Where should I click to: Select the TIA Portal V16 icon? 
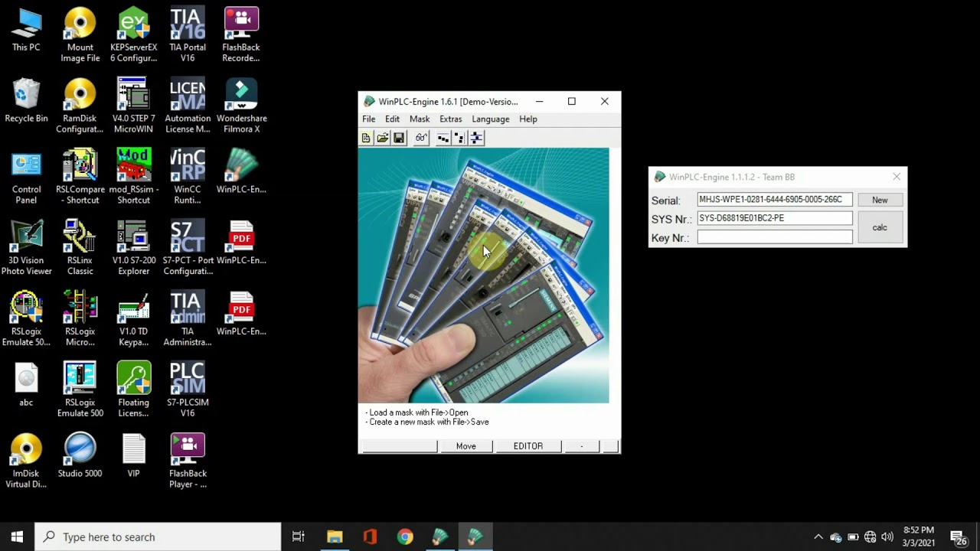click(x=188, y=36)
